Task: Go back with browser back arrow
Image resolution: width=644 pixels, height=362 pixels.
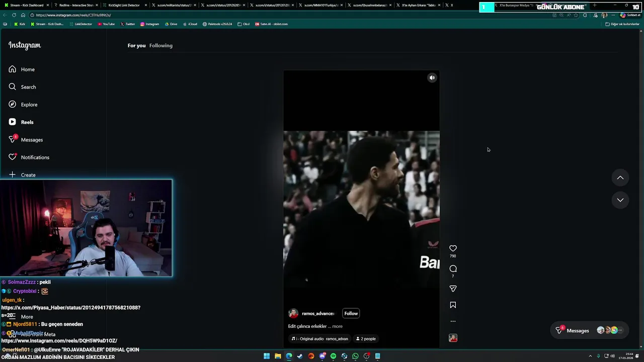Action: [5, 15]
